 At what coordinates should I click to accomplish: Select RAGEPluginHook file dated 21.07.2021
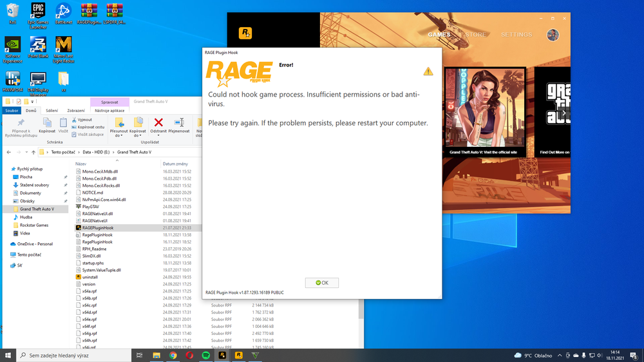pyautogui.click(x=97, y=227)
